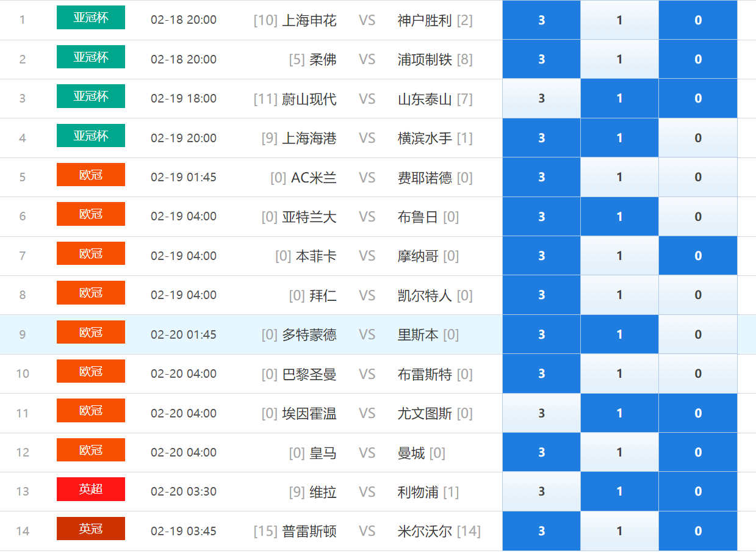Select option 0 for 亚特兰大 vs 布鲁日

698,217
